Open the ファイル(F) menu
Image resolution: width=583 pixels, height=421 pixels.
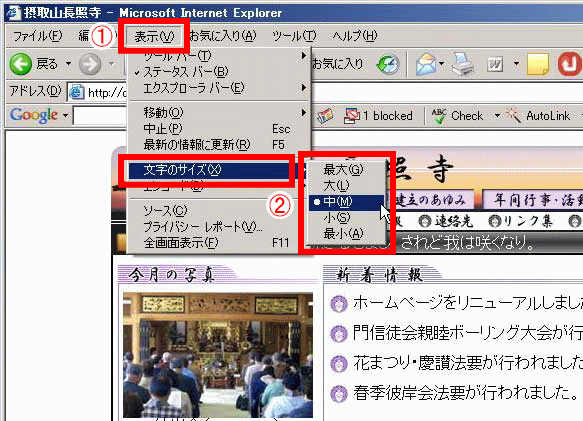[38, 36]
